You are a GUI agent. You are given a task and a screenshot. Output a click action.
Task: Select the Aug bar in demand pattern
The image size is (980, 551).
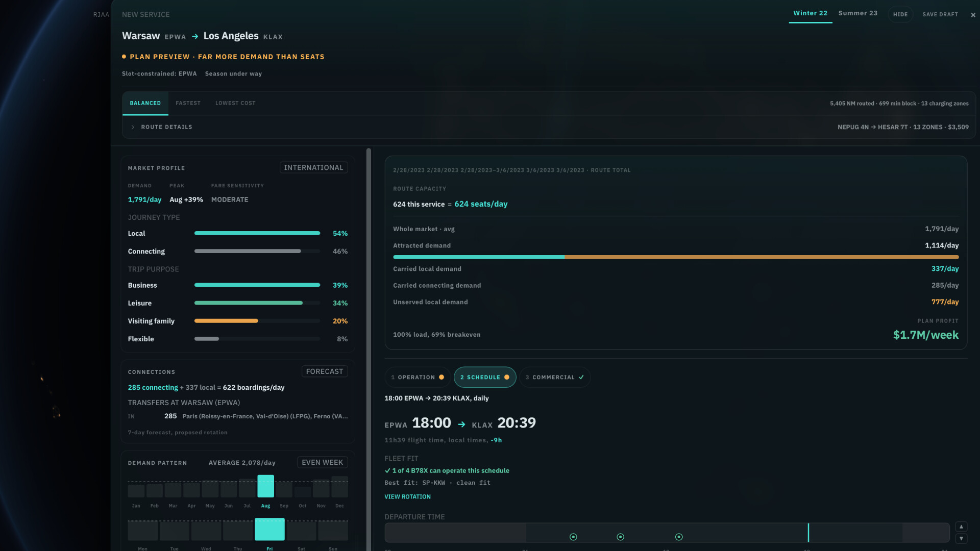pyautogui.click(x=266, y=486)
